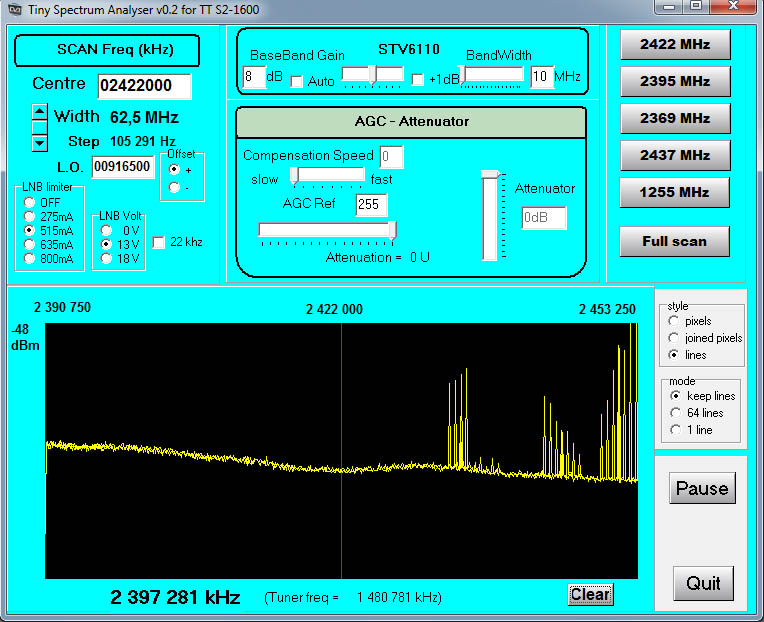Tune to the 2395 MHz preset
This screenshot has height=622, width=764.
pos(675,81)
